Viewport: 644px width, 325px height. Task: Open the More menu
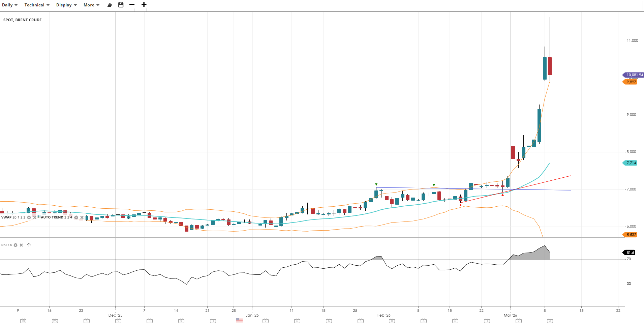point(91,5)
